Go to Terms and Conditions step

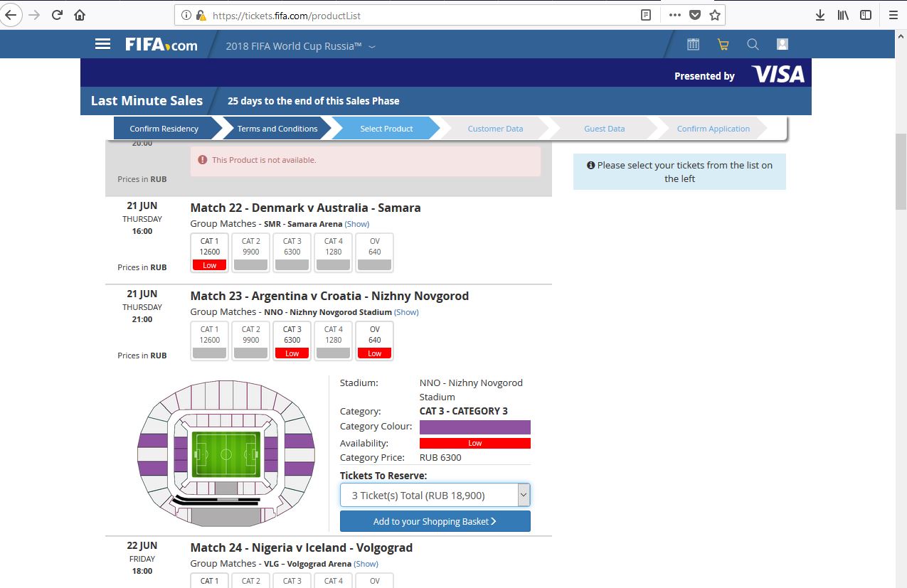point(277,129)
